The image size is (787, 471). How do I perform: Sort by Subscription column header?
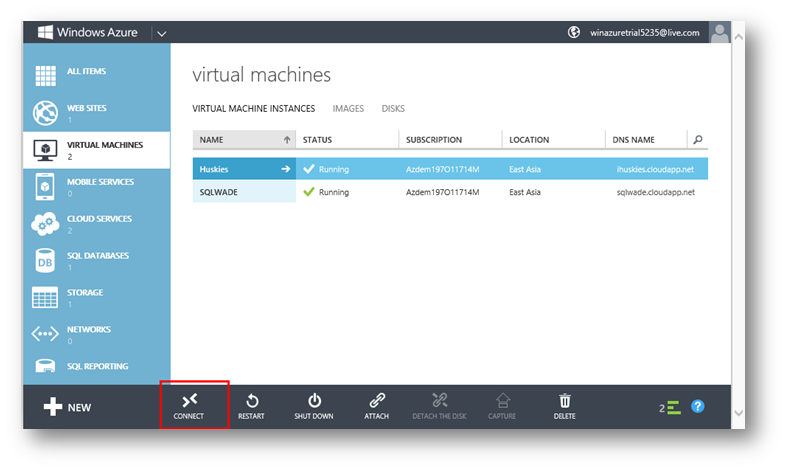[434, 140]
